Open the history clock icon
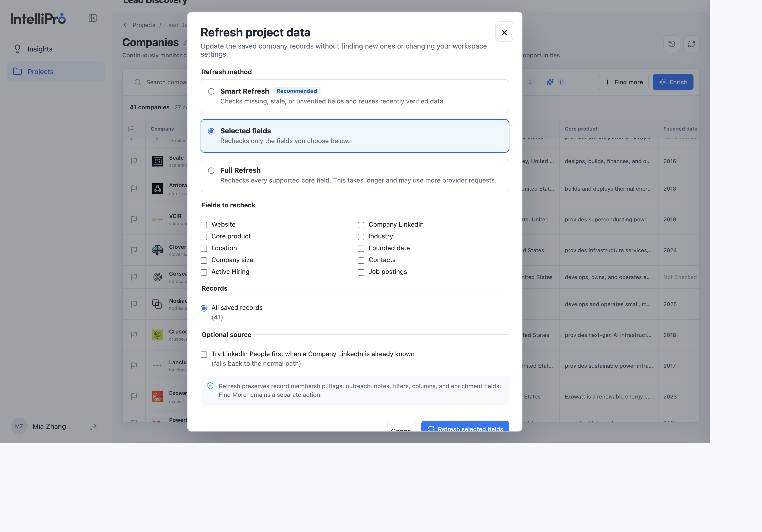 point(671,44)
